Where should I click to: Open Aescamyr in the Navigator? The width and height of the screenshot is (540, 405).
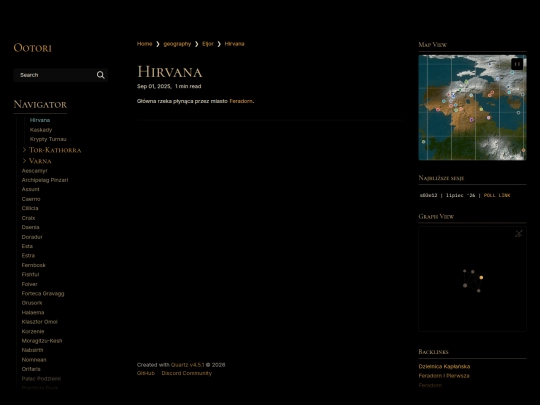coord(34,171)
